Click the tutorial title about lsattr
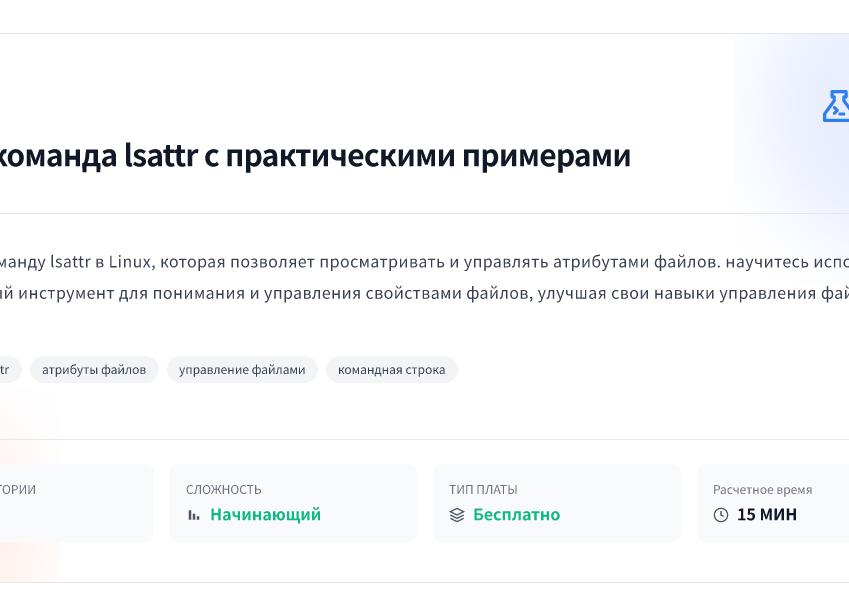The width and height of the screenshot is (849, 616). pyautogui.click(x=315, y=155)
